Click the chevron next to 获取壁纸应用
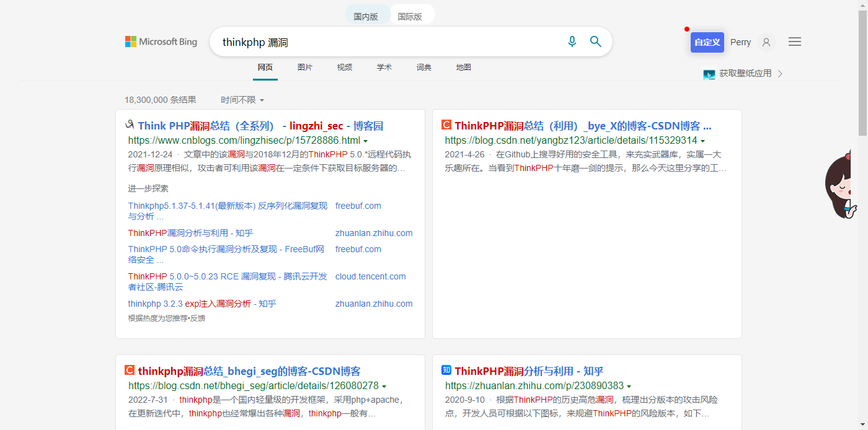This screenshot has width=868, height=430. click(780, 74)
